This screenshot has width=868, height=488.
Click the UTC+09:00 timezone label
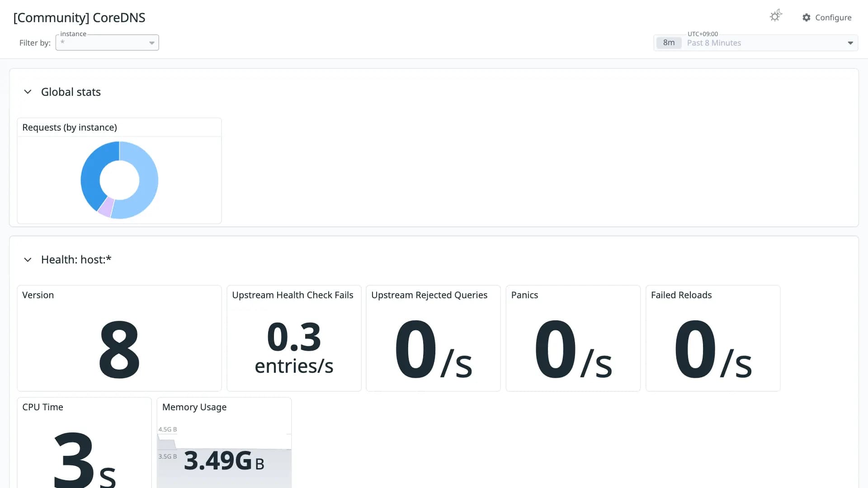pyautogui.click(x=703, y=34)
